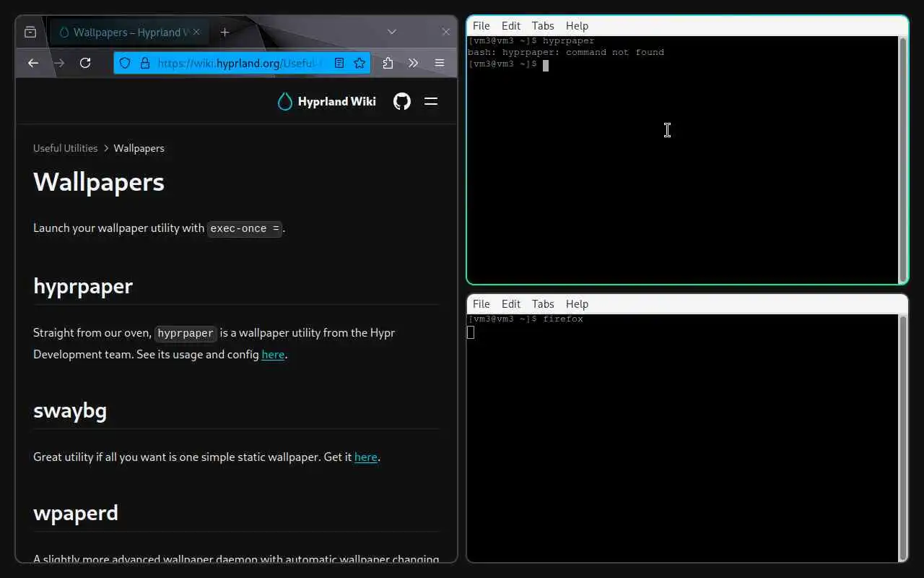
Task: Click the swaybg section heading
Action: [x=70, y=410]
